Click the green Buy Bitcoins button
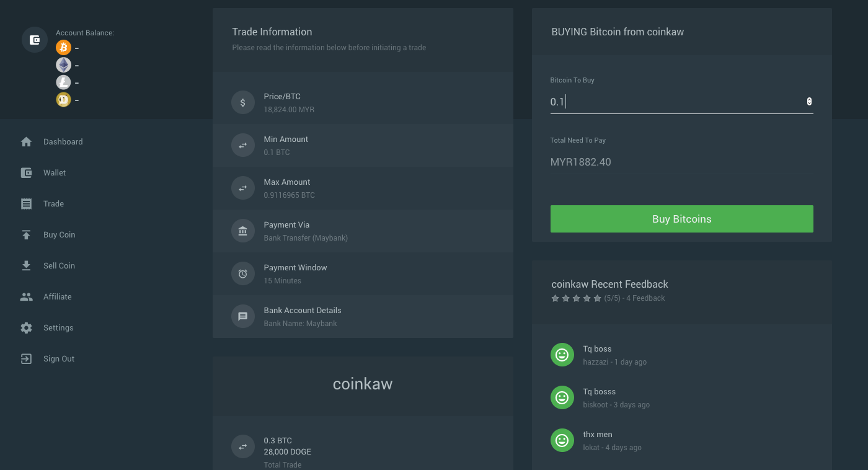 coord(681,219)
